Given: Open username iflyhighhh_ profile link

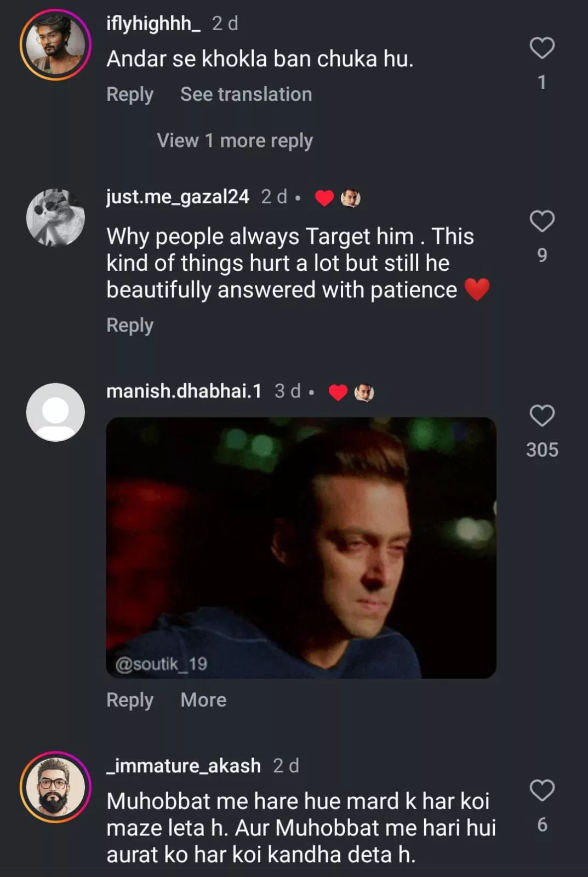Looking at the screenshot, I should 153,24.
